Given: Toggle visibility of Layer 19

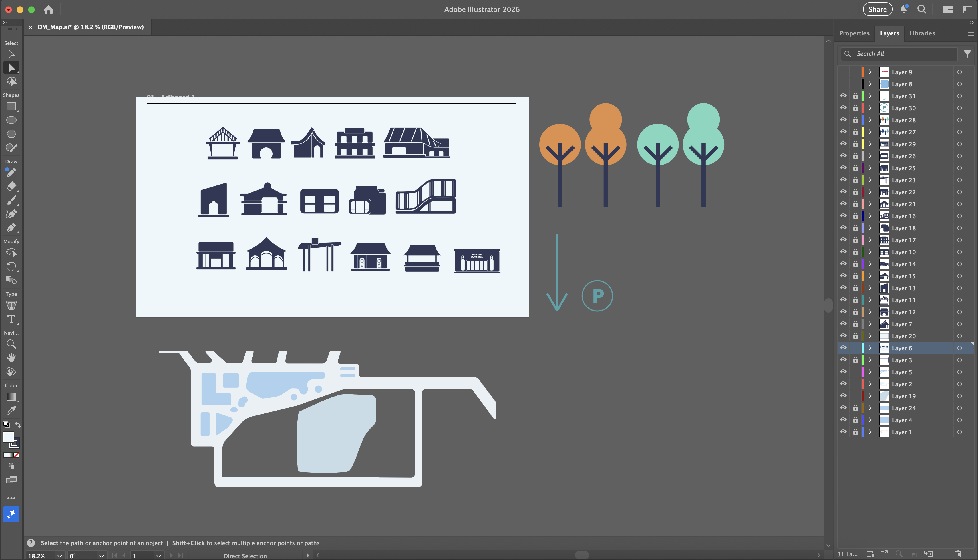Looking at the screenshot, I should click(x=843, y=396).
